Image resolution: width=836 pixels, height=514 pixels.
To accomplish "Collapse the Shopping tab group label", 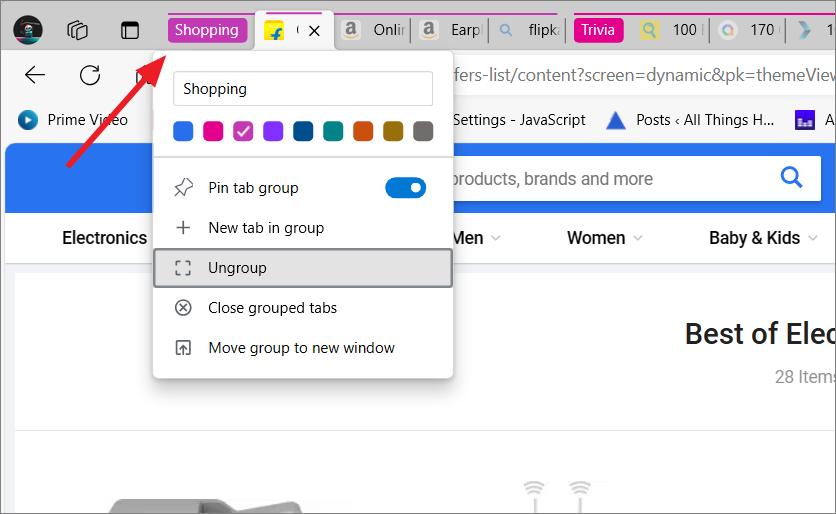I will (x=207, y=30).
